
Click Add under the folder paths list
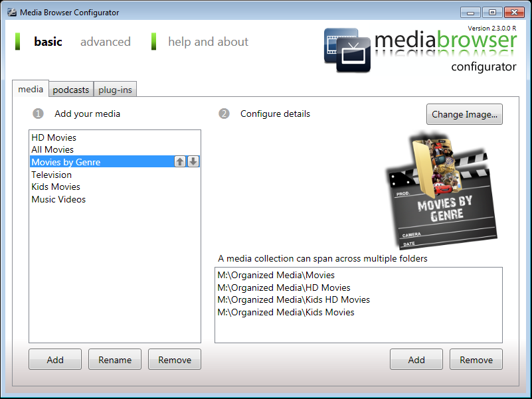[416, 360]
